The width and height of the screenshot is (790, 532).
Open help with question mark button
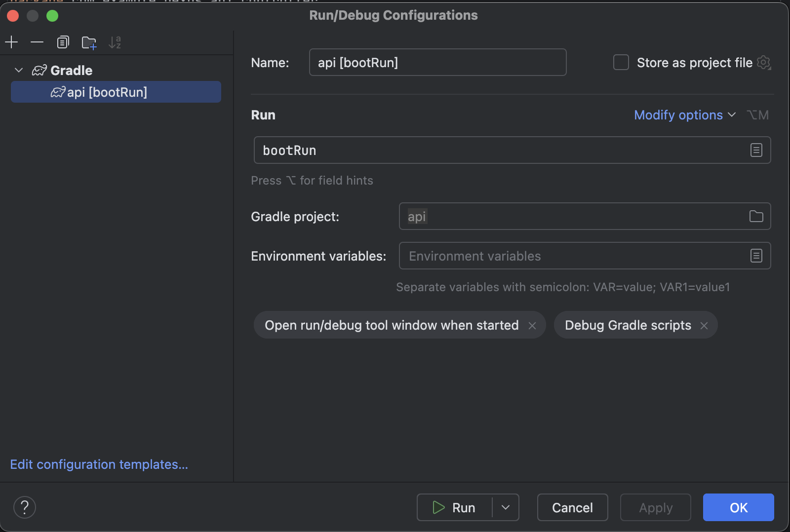pos(25,507)
